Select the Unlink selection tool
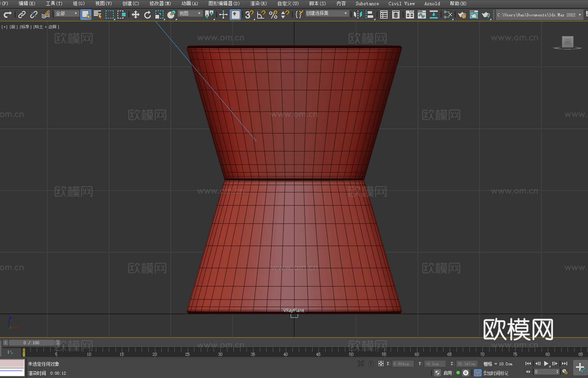This screenshot has height=378, width=588. [x=34, y=14]
